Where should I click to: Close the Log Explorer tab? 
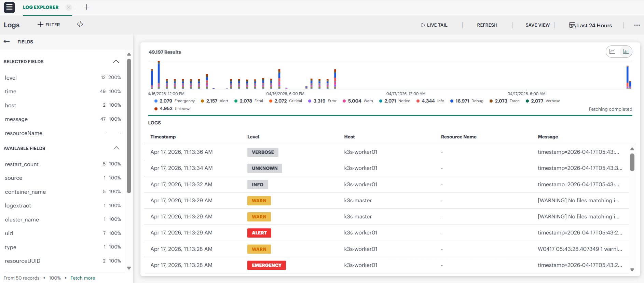tap(69, 7)
